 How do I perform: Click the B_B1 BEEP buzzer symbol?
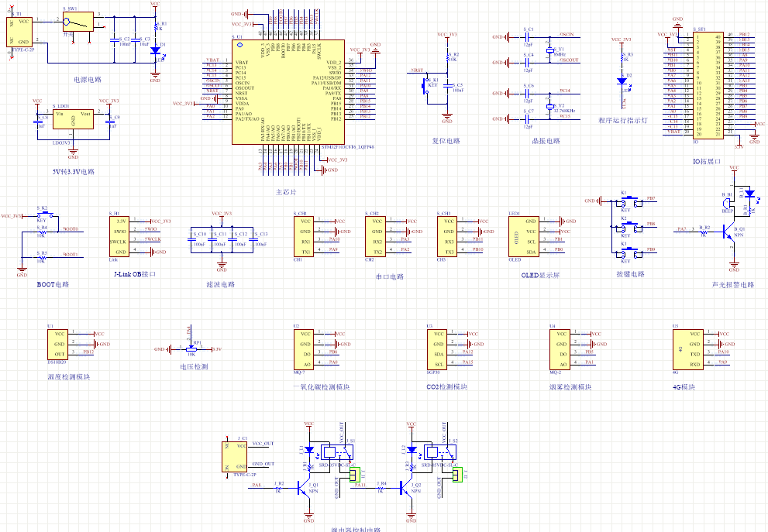coord(726,203)
